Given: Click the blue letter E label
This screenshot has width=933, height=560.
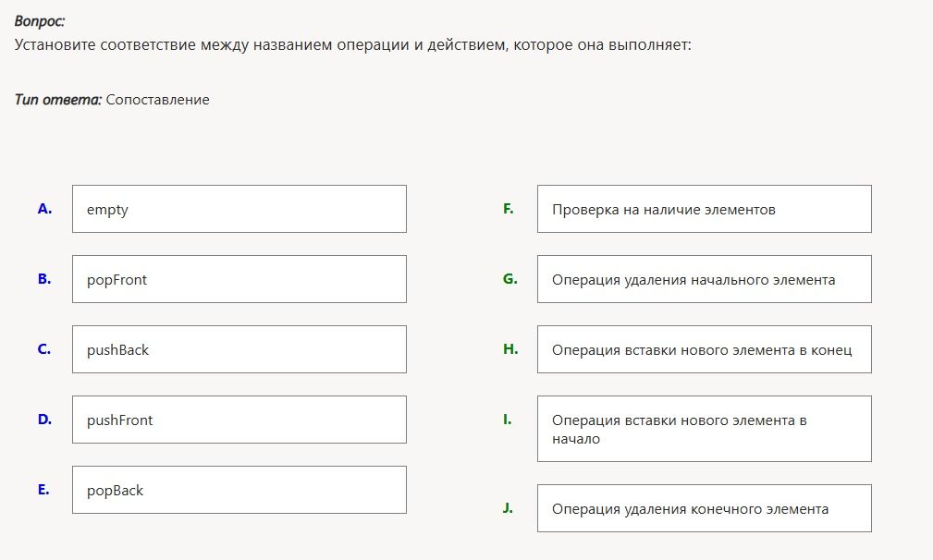Looking at the screenshot, I should (x=43, y=489).
